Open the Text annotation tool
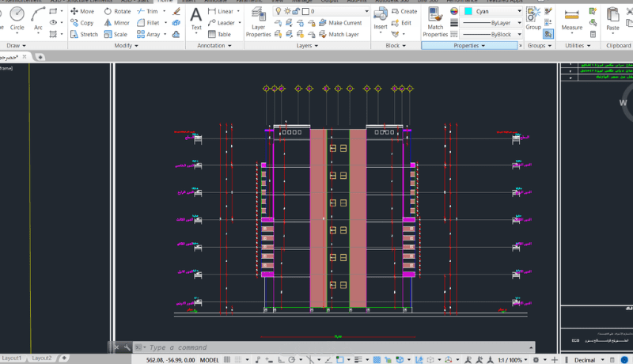The height and width of the screenshot is (364, 633). click(196, 19)
